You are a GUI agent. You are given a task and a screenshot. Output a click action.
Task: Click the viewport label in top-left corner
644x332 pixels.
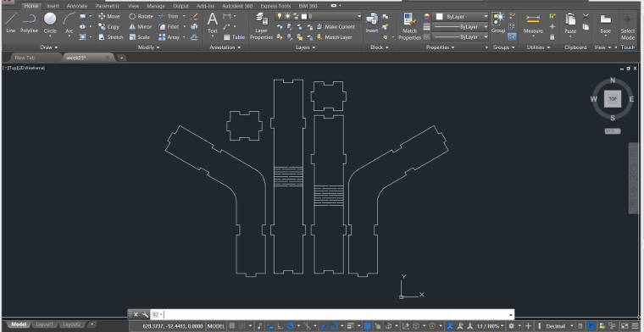click(x=24, y=68)
